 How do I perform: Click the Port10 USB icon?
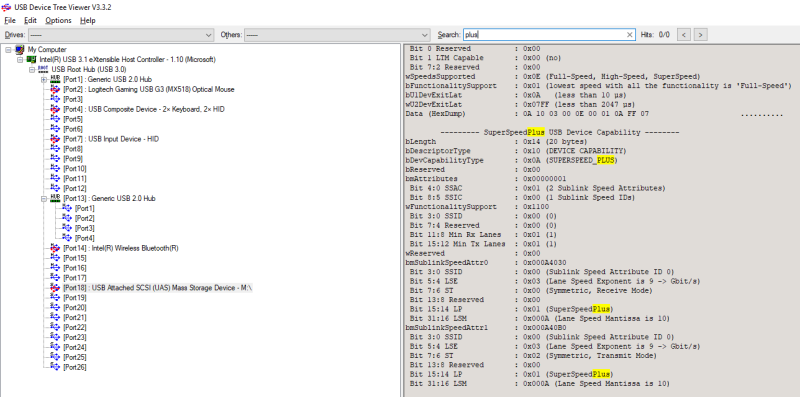tap(55, 168)
